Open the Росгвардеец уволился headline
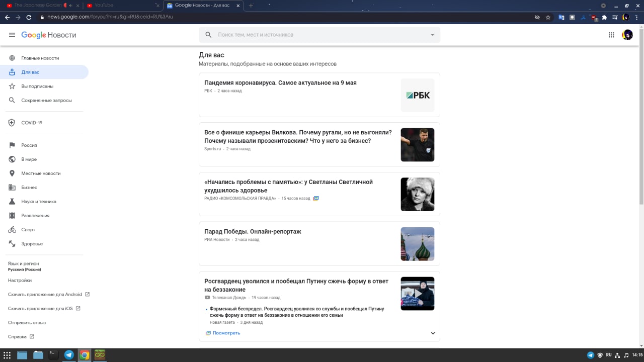This screenshot has height=362, width=644. (x=296, y=285)
